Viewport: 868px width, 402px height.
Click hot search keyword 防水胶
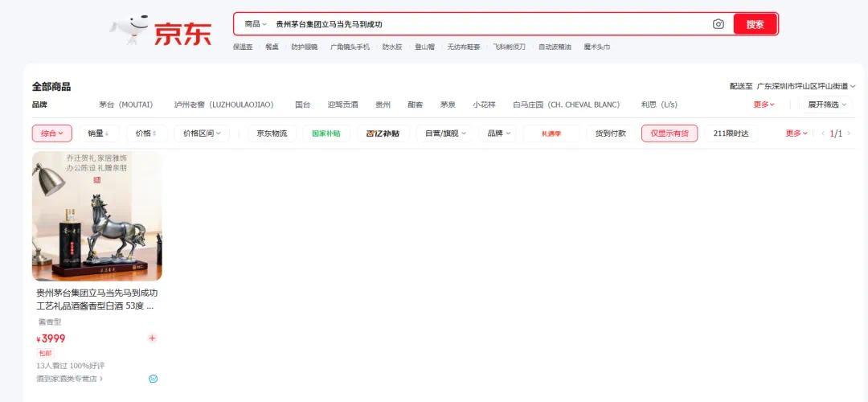coord(392,47)
